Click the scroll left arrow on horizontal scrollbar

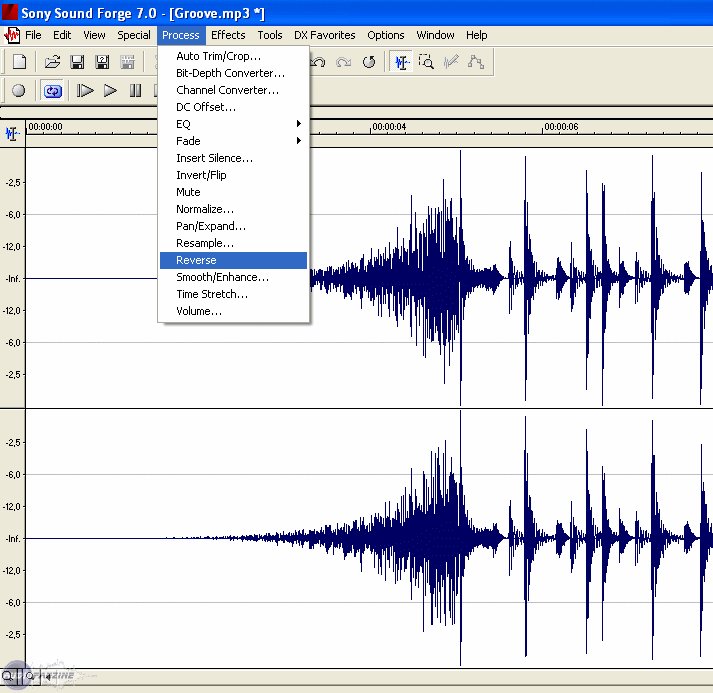pyautogui.click(x=46, y=676)
